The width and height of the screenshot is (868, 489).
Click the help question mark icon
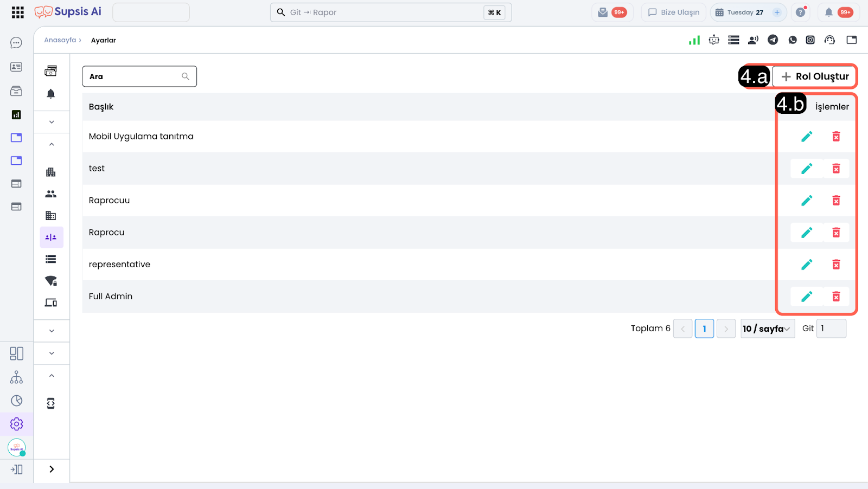tap(800, 12)
